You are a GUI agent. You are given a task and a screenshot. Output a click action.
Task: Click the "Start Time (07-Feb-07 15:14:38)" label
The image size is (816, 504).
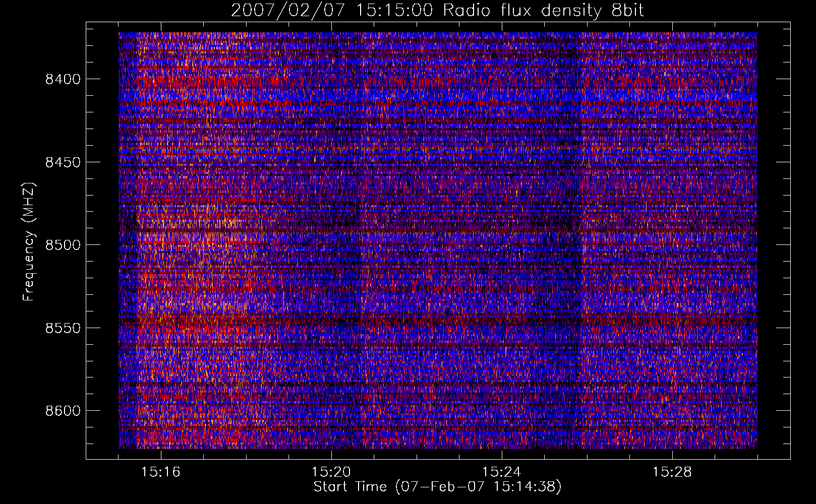(x=437, y=487)
